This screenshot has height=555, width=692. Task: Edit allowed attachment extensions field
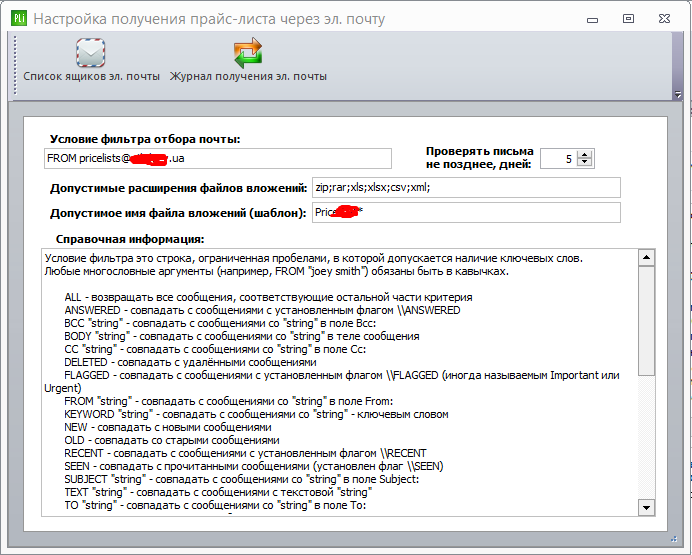466,188
